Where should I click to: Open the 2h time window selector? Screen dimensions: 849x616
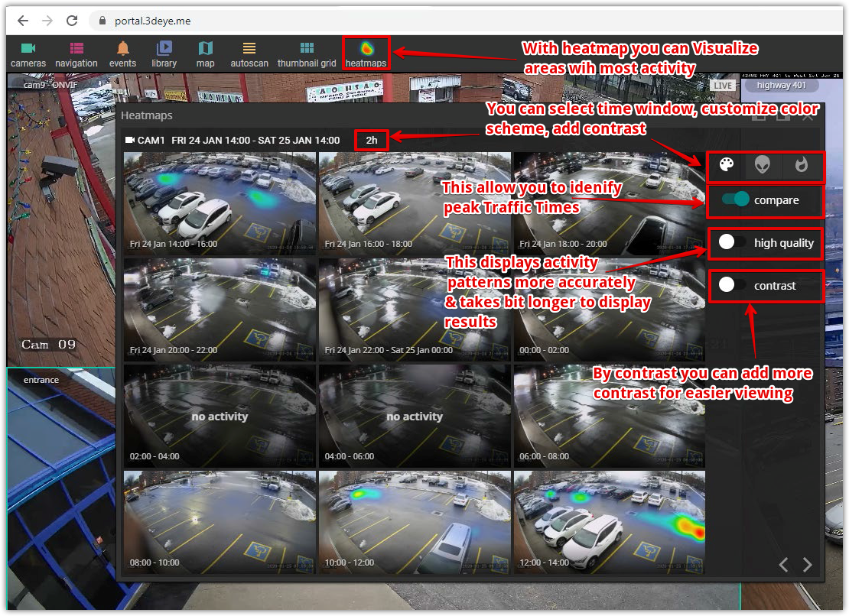click(372, 140)
